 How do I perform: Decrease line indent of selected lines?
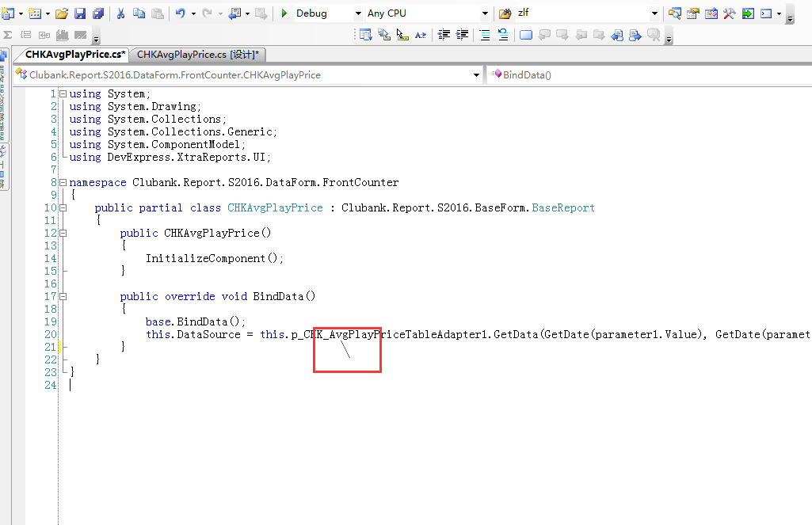coord(444,35)
